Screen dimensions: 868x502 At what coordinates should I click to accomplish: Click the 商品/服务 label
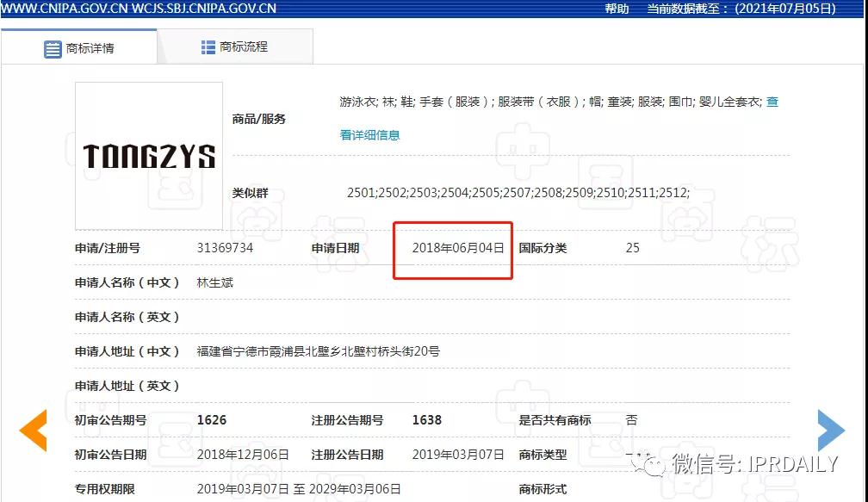(258, 119)
